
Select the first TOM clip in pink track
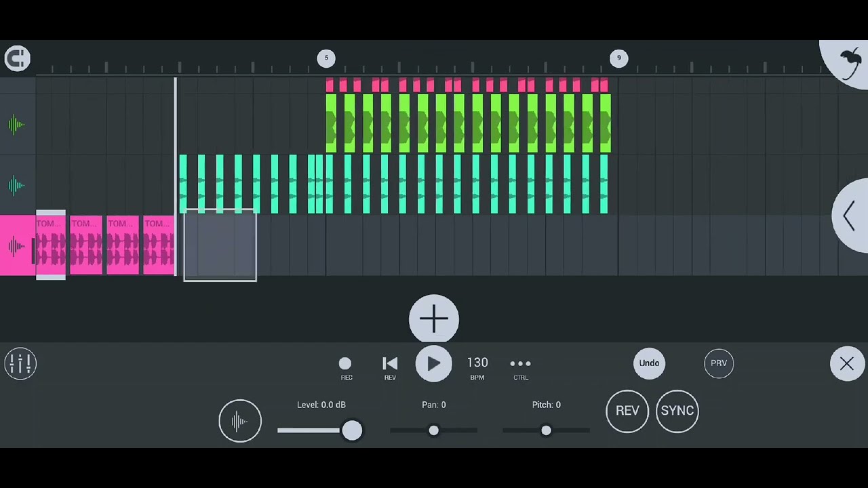(51, 245)
